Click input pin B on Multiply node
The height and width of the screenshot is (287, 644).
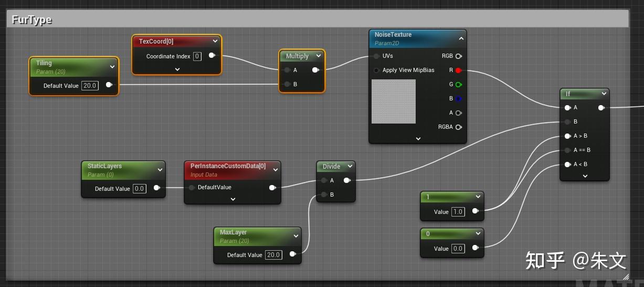(287, 84)
